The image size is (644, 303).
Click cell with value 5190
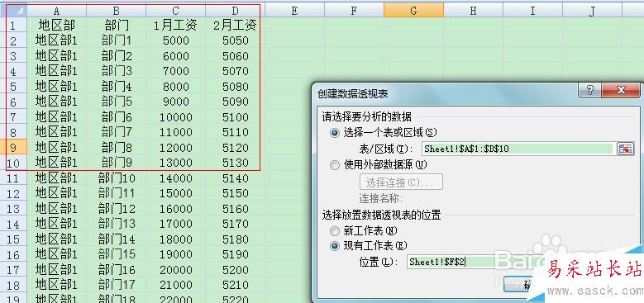point(236,254)
